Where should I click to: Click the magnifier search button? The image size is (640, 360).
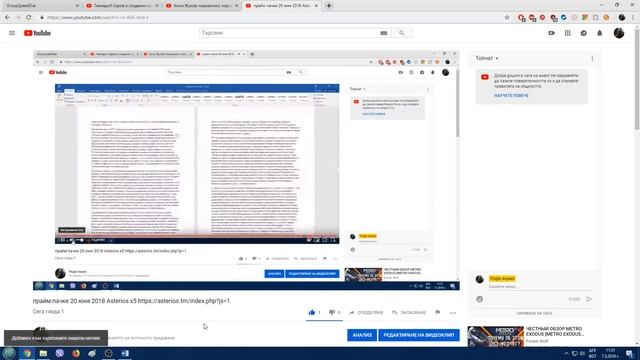tap(402, 33)
